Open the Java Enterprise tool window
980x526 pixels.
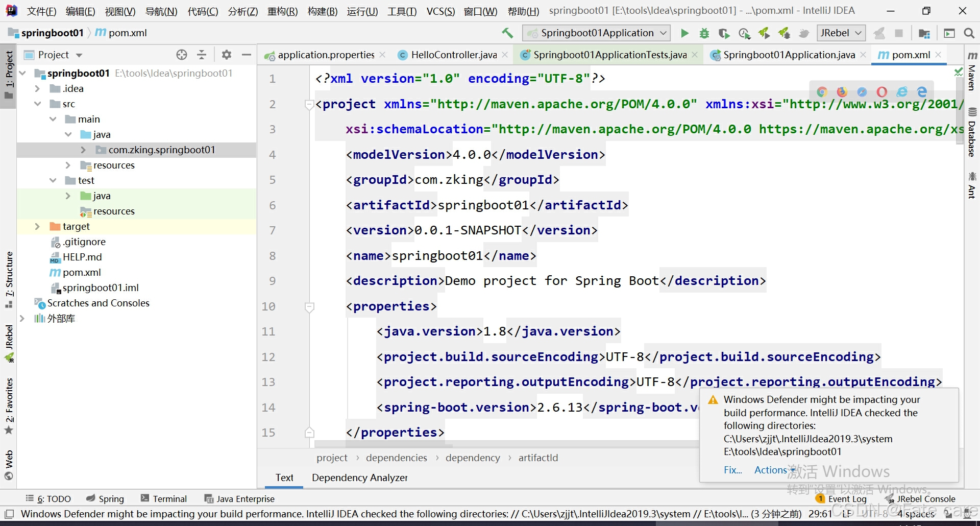click(x=239, y=499)
